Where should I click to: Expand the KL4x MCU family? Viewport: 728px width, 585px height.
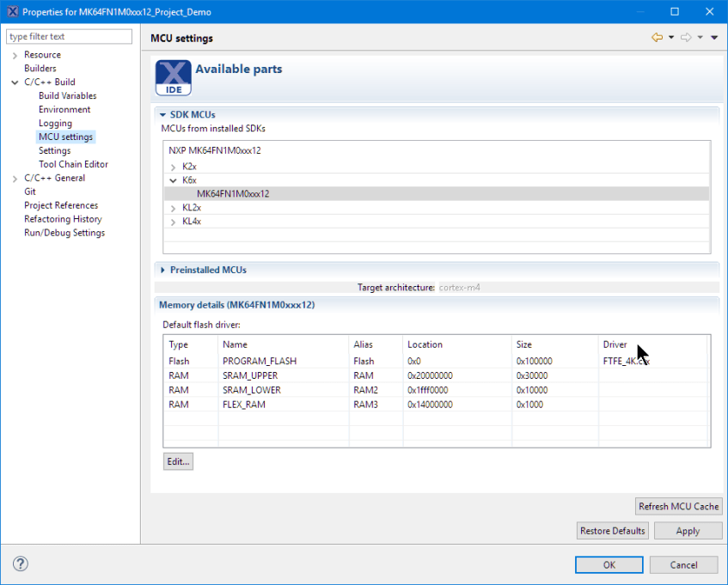(174, 222)
